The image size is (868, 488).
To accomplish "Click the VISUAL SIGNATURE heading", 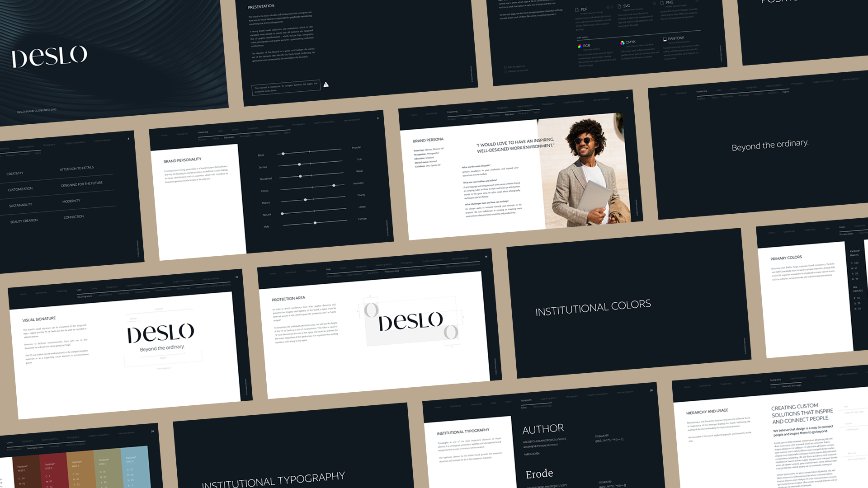I will (39, 319).
